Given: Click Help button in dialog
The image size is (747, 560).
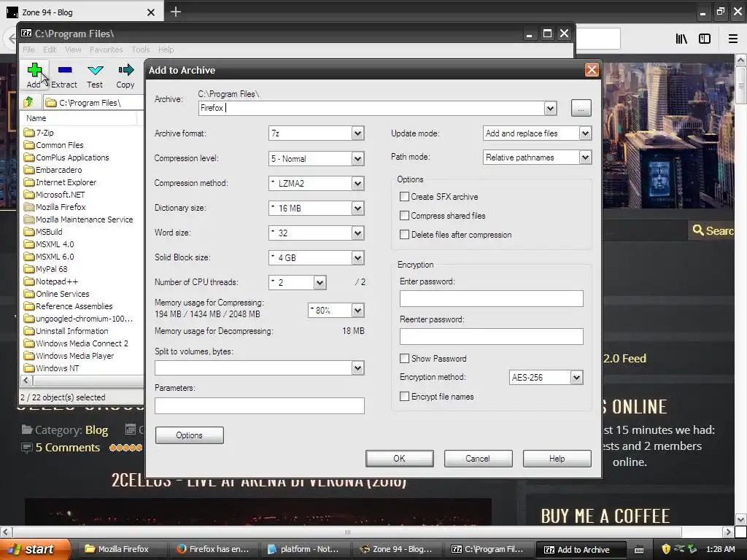Looking at the screenshot, I should 557,459.
